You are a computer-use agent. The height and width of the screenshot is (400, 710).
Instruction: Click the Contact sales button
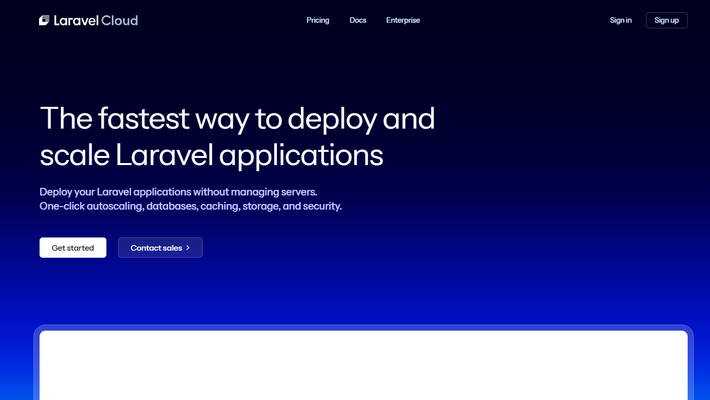[x=160, y=248]
